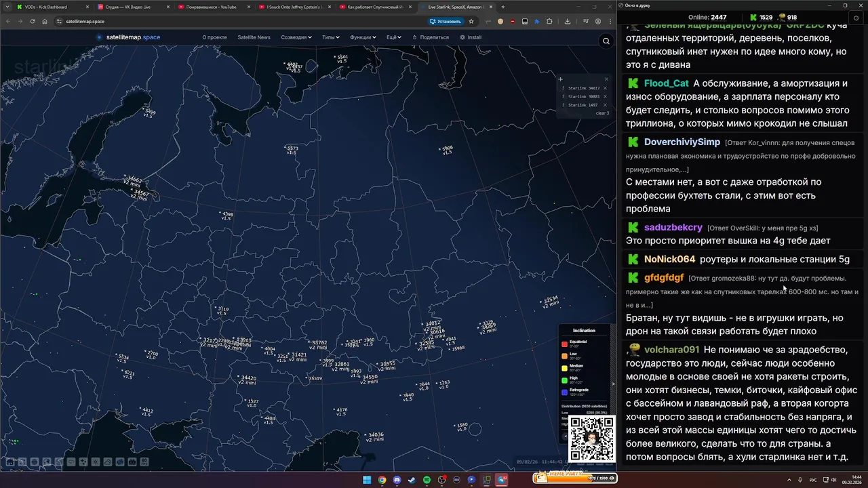
Task: Remove Starlink 30881 from selection list
Action: tap(605, 96)
